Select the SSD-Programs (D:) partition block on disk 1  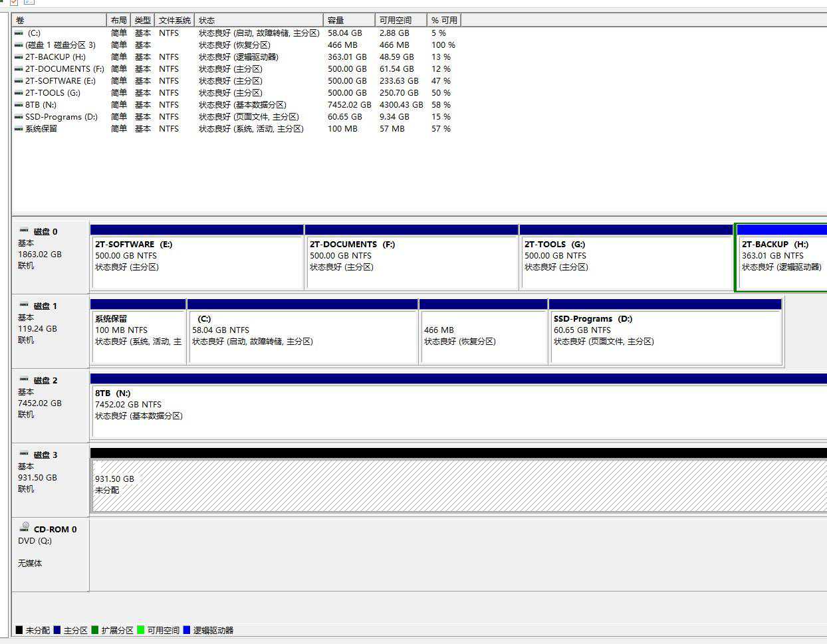tap(665, 336)
